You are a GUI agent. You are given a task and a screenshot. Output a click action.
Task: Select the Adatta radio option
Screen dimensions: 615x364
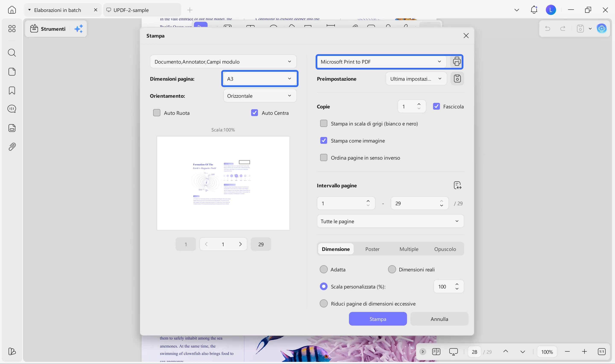[x=324, y=269]
